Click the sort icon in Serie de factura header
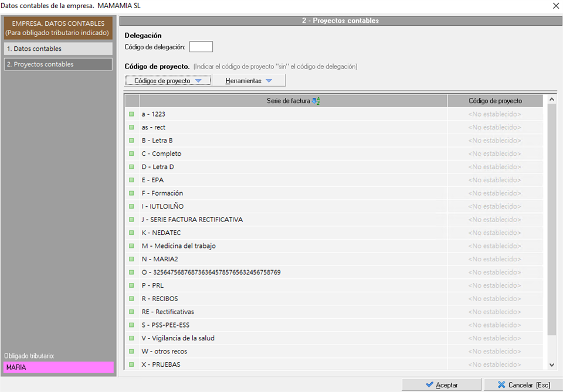 316,101
